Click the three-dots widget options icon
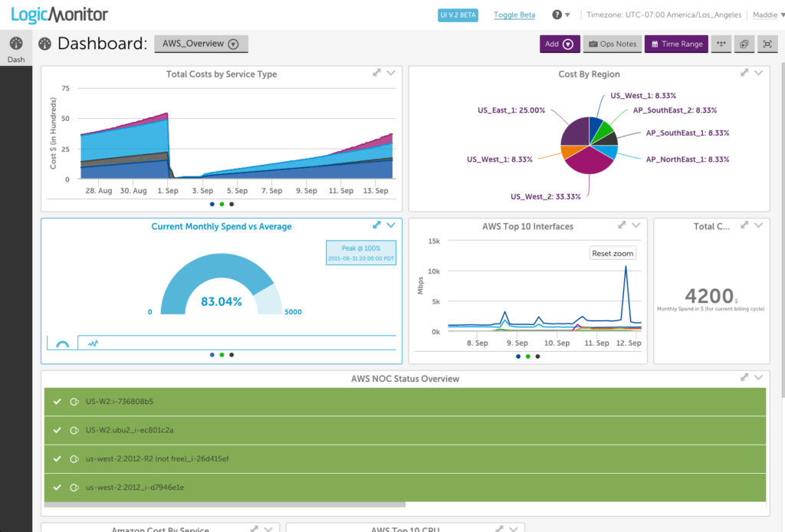 click(x=721, y=44)
